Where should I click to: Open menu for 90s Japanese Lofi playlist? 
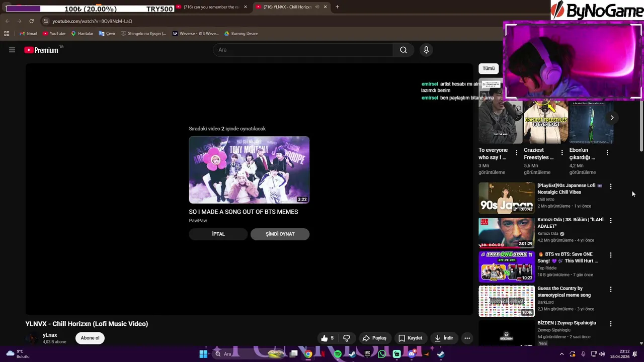[610, 187]
